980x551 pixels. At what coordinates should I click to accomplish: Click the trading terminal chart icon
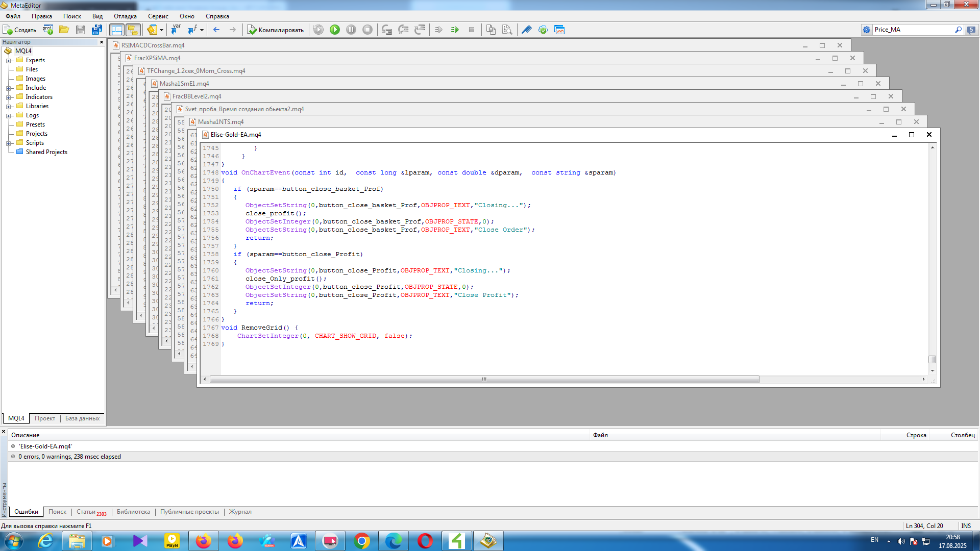coord(559,30)
